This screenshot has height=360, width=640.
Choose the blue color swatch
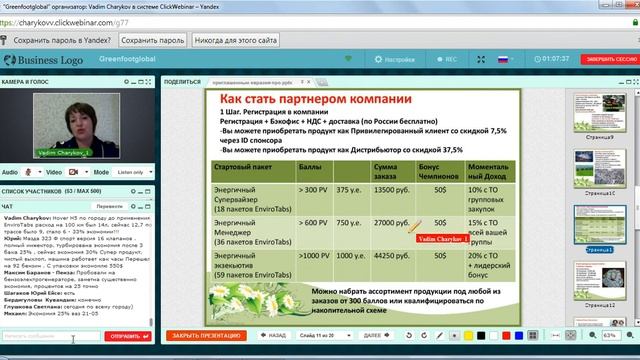[x=519, y=336]
